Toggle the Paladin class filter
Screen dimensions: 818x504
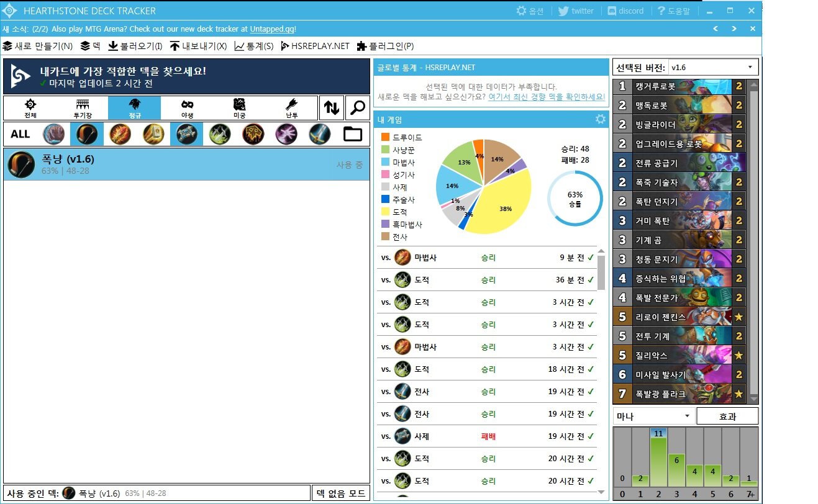point(153,133)
